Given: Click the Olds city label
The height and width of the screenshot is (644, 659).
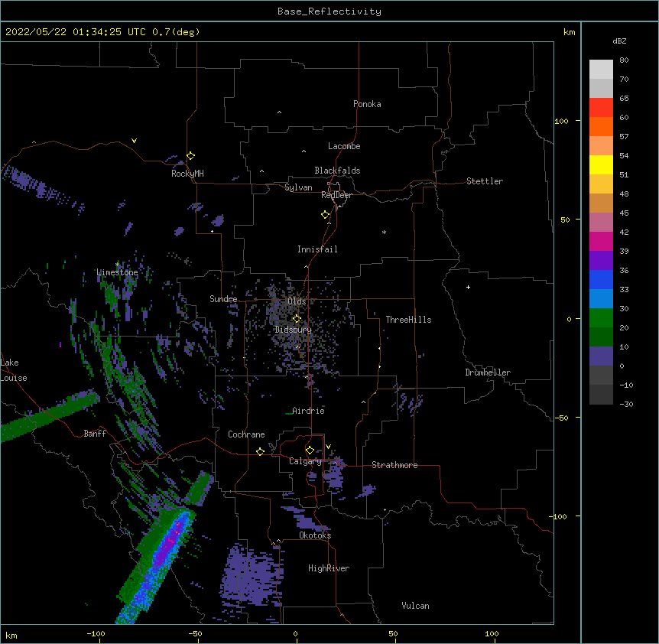Looking at the screenshot, I should click(x=297, y=301).
